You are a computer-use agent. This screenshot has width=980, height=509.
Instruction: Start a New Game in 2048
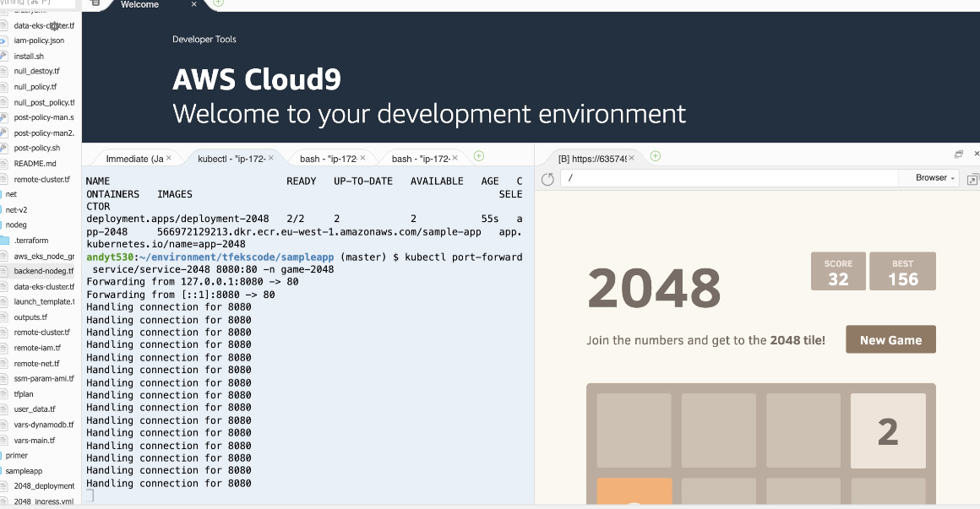pos(890,338)
